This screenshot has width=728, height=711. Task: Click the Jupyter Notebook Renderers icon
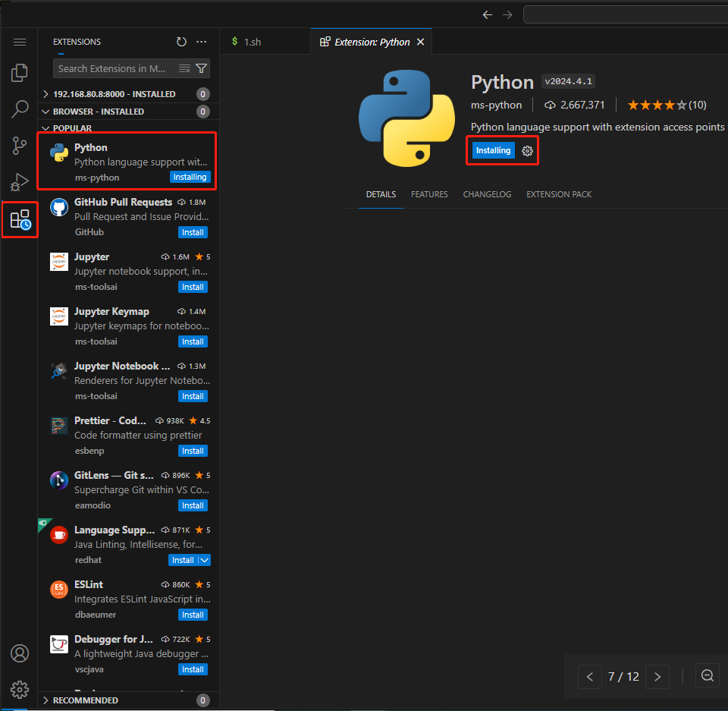point(59,371)
